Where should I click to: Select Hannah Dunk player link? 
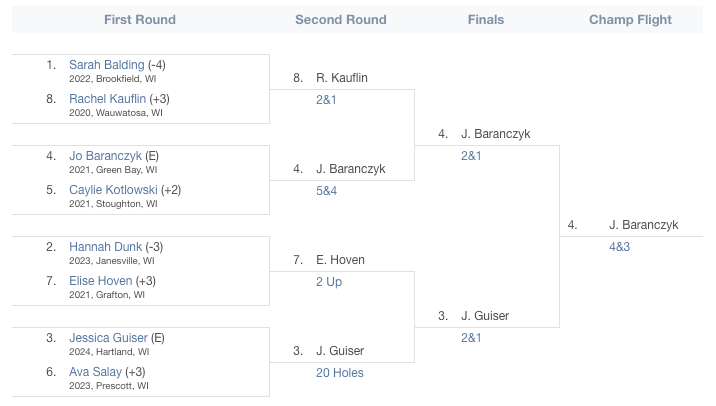(105, 247)
